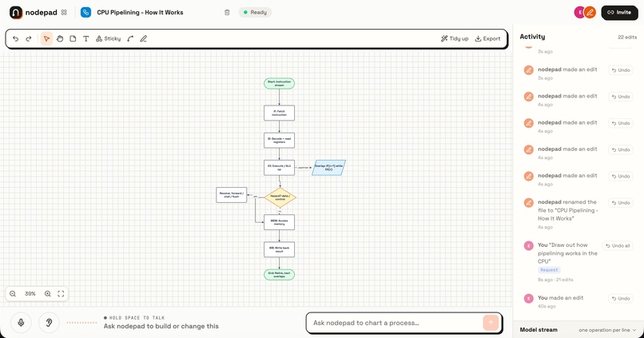Select the MEM: Access memory node
Image resolution: width=644 pixels, height=338 pixels.
(280, 222)
